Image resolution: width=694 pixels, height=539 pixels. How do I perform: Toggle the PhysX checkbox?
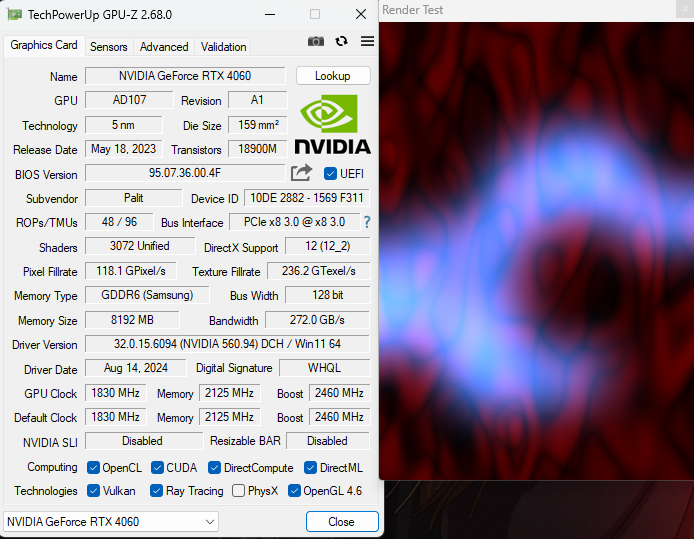(x=238, y=491)
